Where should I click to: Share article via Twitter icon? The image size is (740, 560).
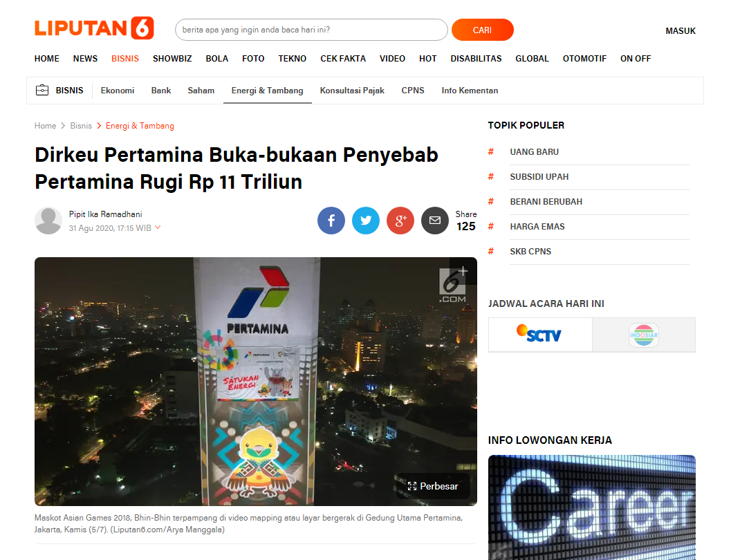coord(366,221)
